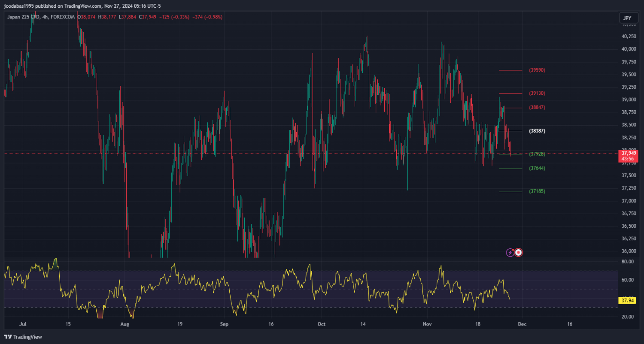Click the (37644) support level label
The image size is (644, 344).
point(537,168)
